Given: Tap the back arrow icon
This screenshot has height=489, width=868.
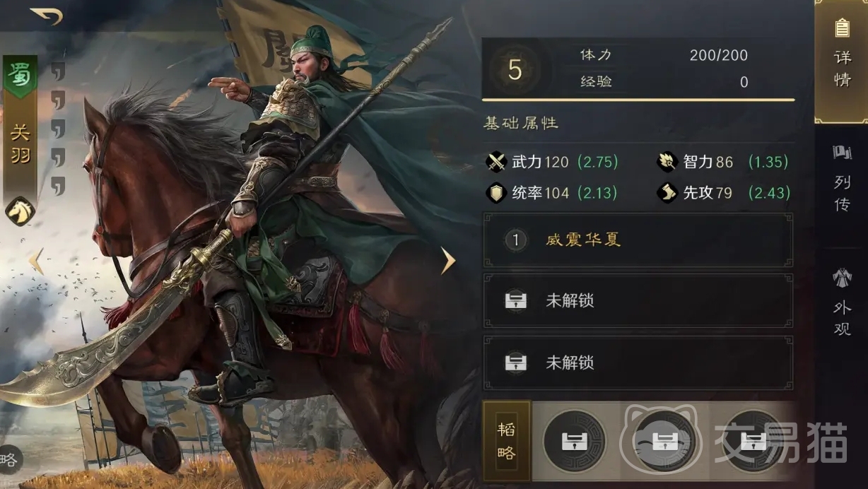Looking at the screenshot, I should 46,16.
